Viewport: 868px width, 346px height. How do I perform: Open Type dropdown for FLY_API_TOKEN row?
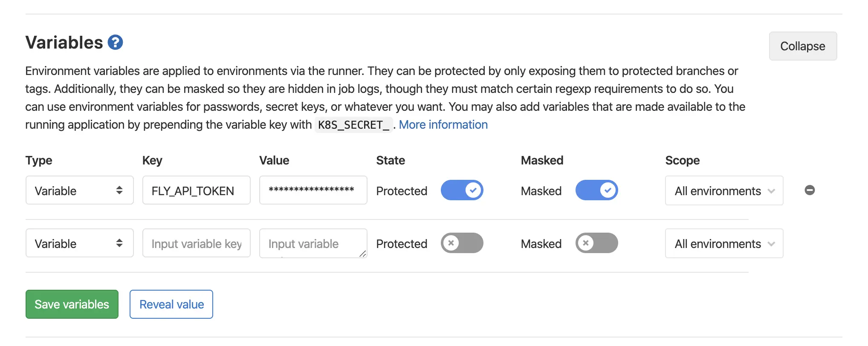[79, 190]
